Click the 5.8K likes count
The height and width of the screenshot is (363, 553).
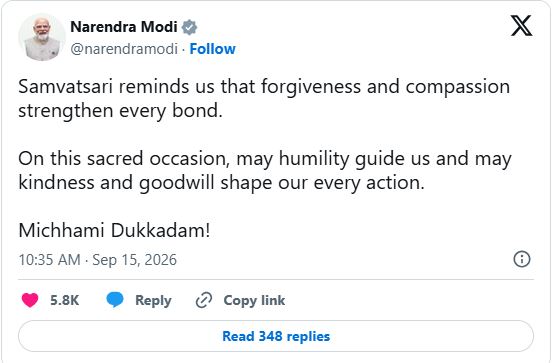coord(65,300)
